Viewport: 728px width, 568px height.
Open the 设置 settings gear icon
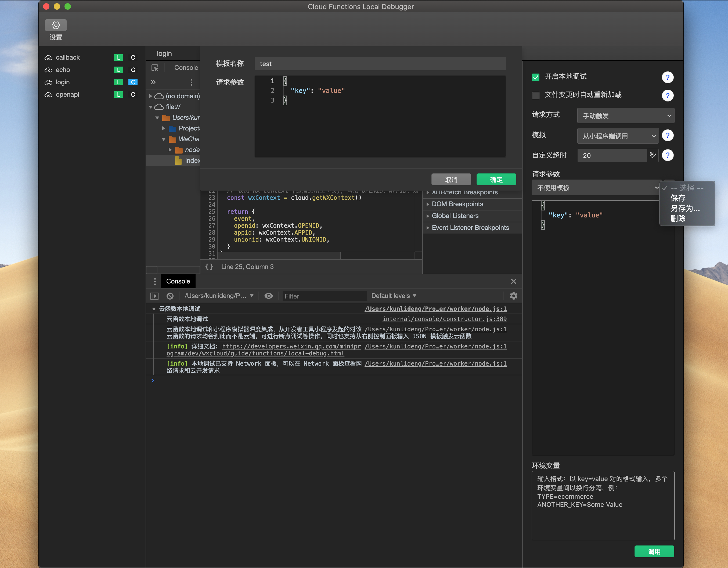(56, 25)
